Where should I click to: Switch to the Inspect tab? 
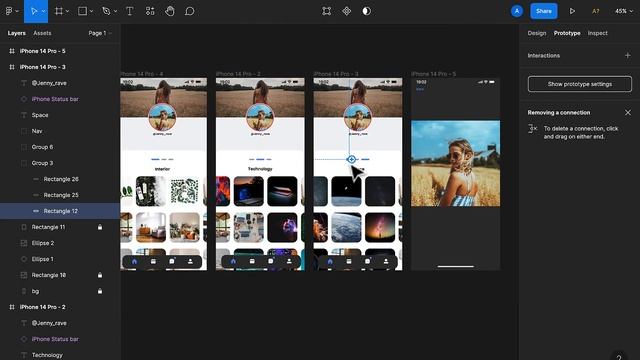point(598,33)
